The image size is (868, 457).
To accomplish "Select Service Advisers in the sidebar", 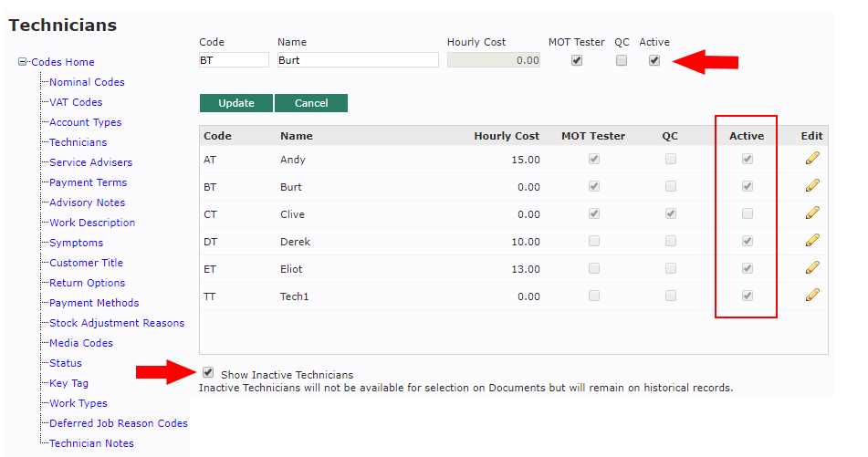I will tap(90, 162).
